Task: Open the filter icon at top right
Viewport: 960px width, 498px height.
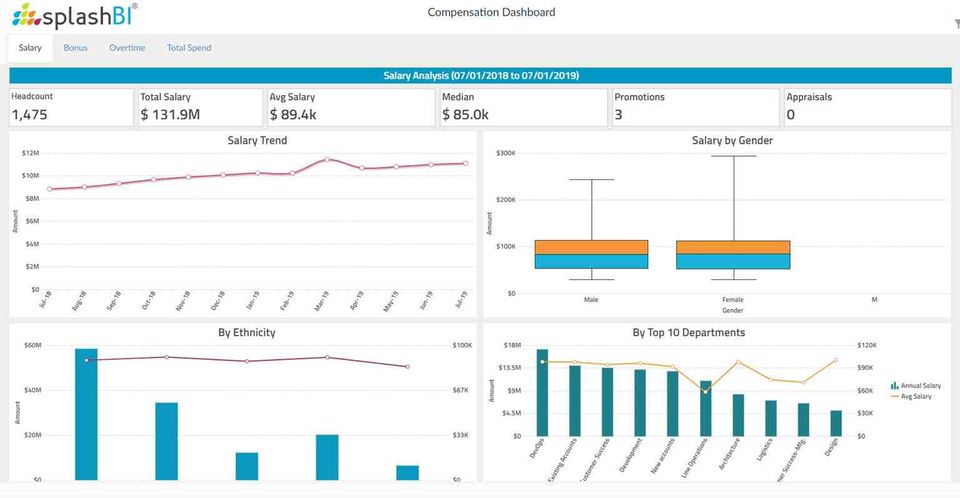Action: point(957,24)
